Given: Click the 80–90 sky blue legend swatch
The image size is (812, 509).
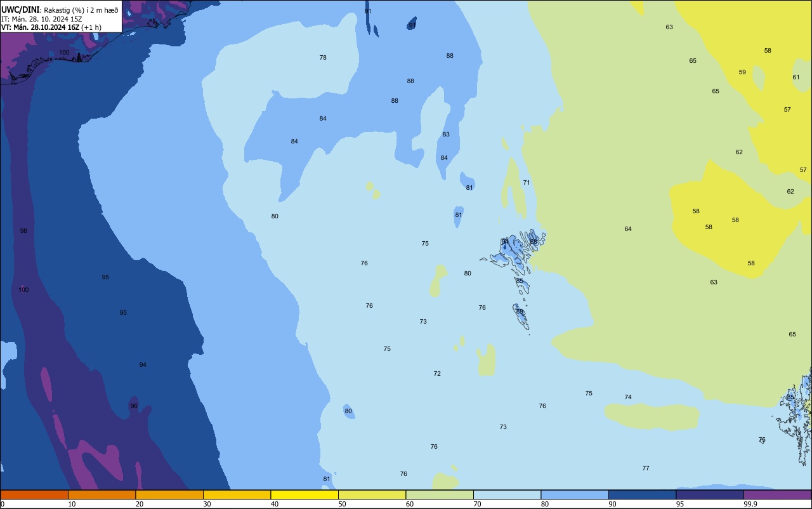Looking at the screenshot, I should tap(575, 494).
